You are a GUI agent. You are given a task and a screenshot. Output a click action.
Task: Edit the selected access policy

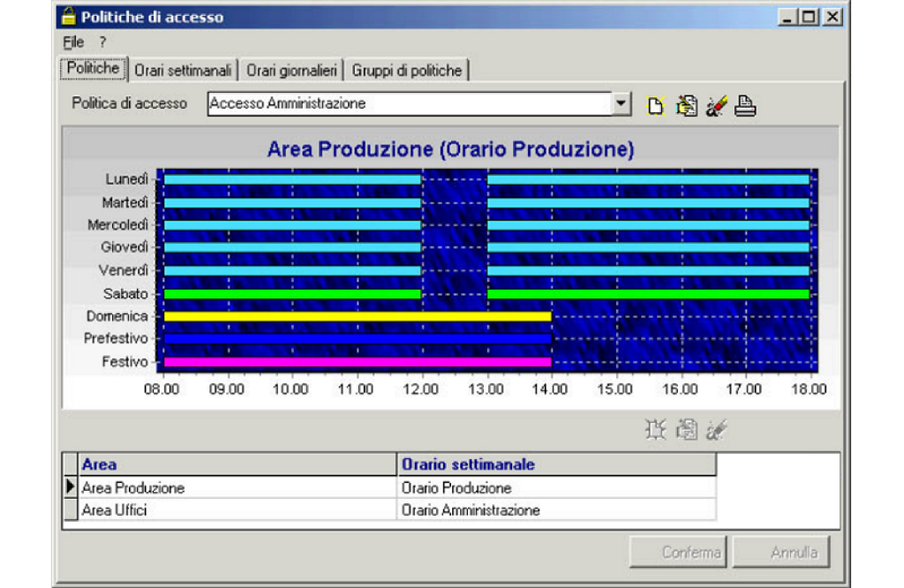pos(686,106)
